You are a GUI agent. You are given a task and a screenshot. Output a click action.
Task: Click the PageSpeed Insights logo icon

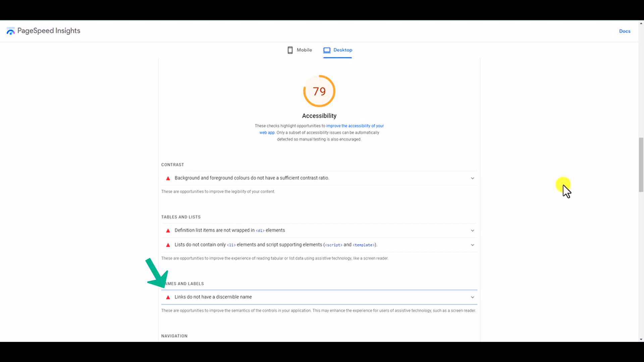(x=10, y=31)
